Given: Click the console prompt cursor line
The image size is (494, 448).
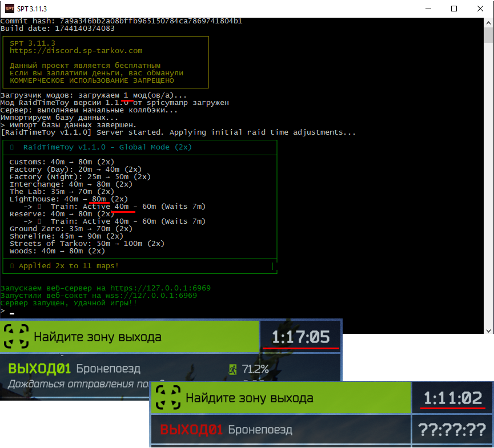Looking at the screenshot, I should pos(7,312).
